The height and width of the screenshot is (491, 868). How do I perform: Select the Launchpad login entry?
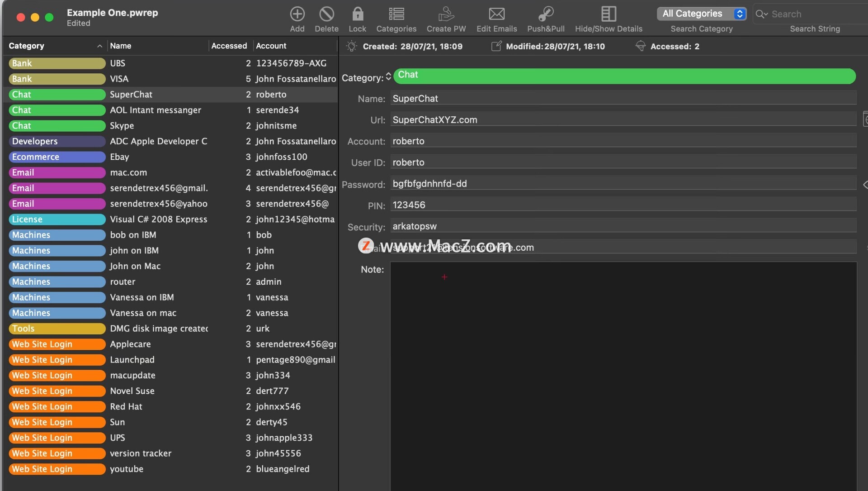click(x=170, y=360)
